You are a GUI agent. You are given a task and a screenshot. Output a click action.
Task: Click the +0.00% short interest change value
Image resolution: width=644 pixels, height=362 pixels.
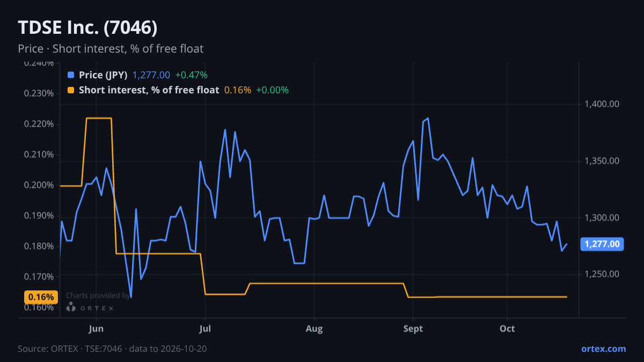click(x=272, y=90)
